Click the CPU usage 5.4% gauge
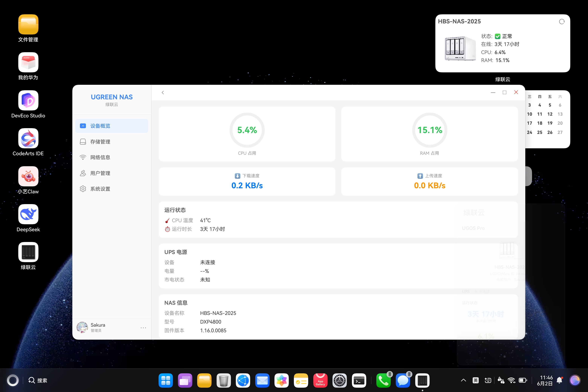The height and width of the screenshot is (392, 588). pos(247,130)
